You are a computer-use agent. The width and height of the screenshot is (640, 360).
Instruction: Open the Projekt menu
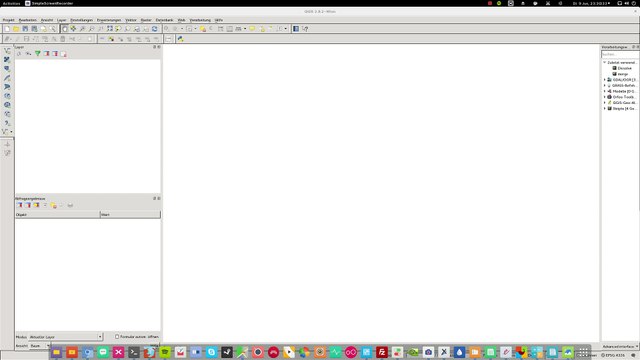click(8, 20)
